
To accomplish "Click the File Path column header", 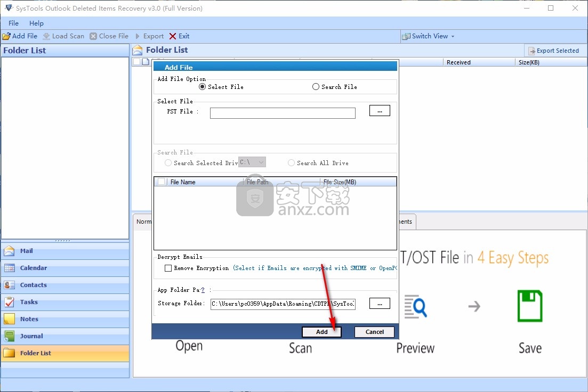I will (x=281, y=182).
